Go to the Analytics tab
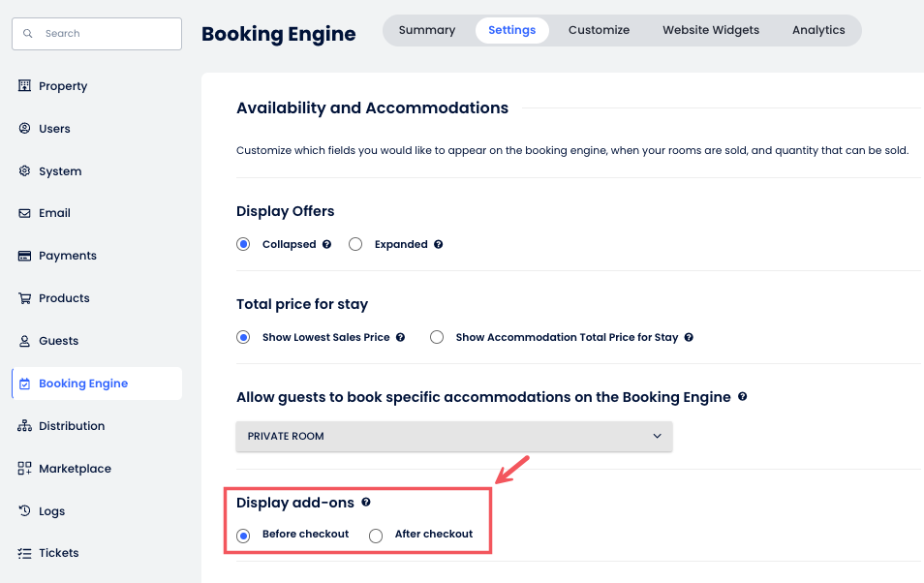This screenshot has height=583, width=924. click(x=818, y=30)
